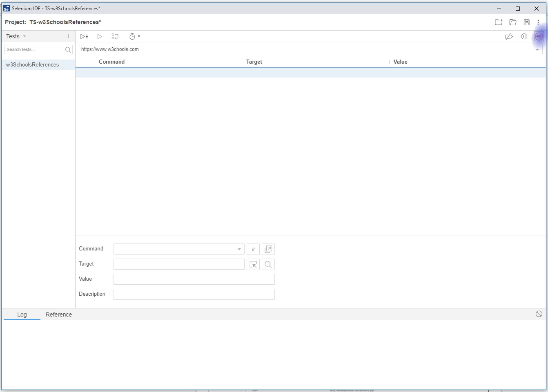
Task: Click the Target column header
Action: (254, 62)
